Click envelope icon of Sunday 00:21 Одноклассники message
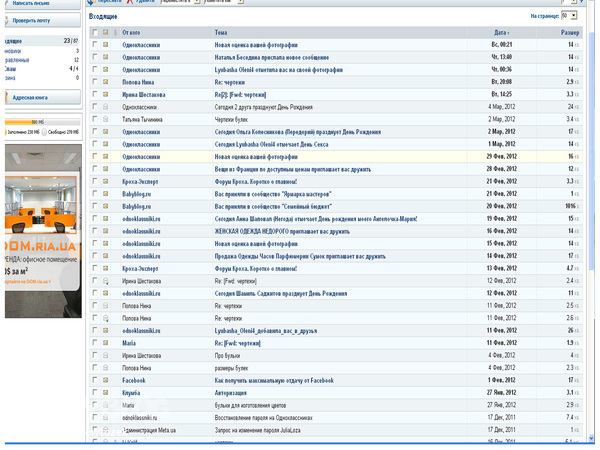This screenshot has width=600, height=450. (x=106, y=45)
